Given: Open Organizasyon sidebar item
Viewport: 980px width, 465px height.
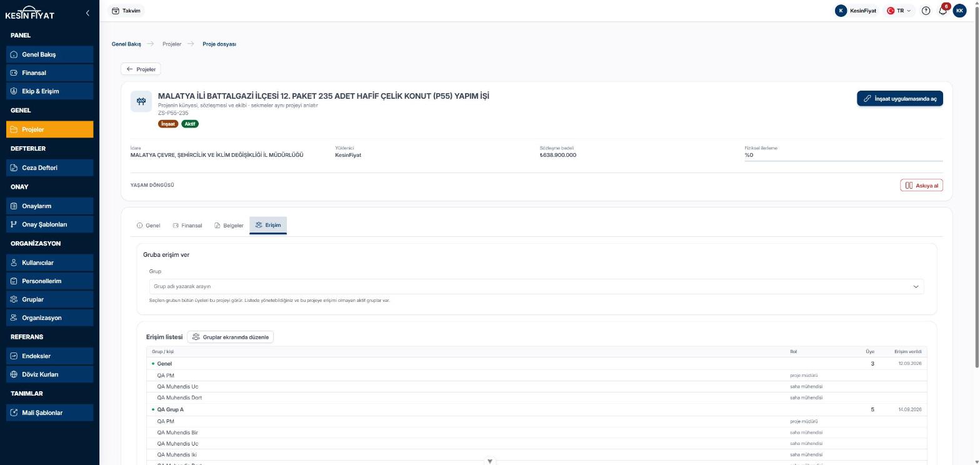Looking at the screenshot, I should [50, 317].
